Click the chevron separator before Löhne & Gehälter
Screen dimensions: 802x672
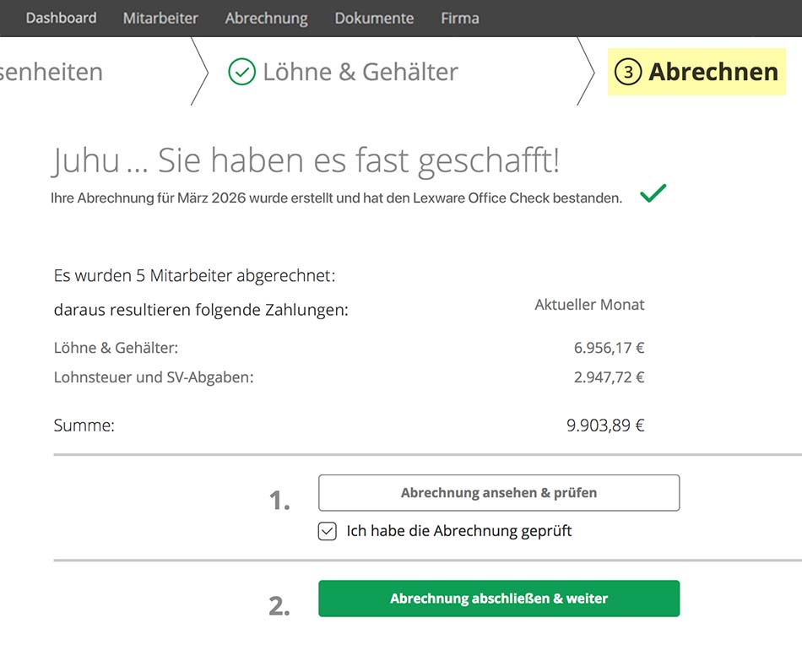pos(201,72)
